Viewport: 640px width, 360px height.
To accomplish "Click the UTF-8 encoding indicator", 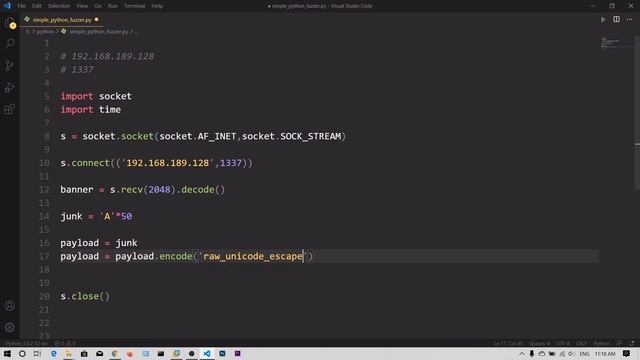I will tap(562, 343).
